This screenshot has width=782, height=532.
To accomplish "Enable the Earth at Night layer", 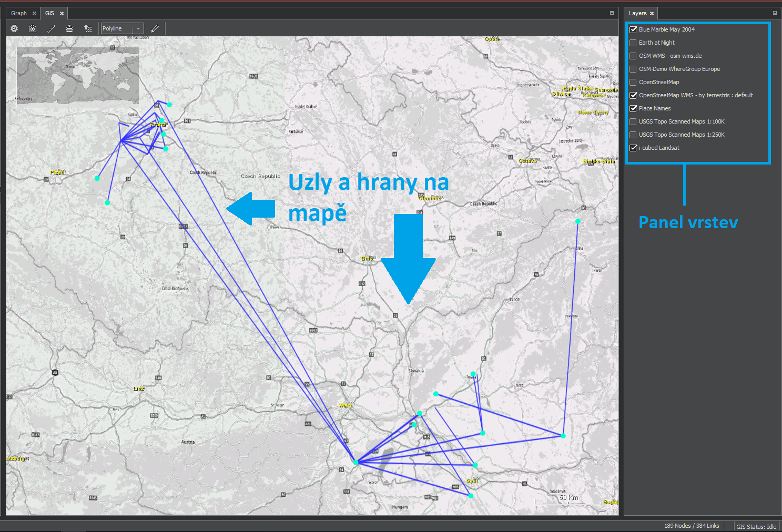I will (x=633, y=43).
